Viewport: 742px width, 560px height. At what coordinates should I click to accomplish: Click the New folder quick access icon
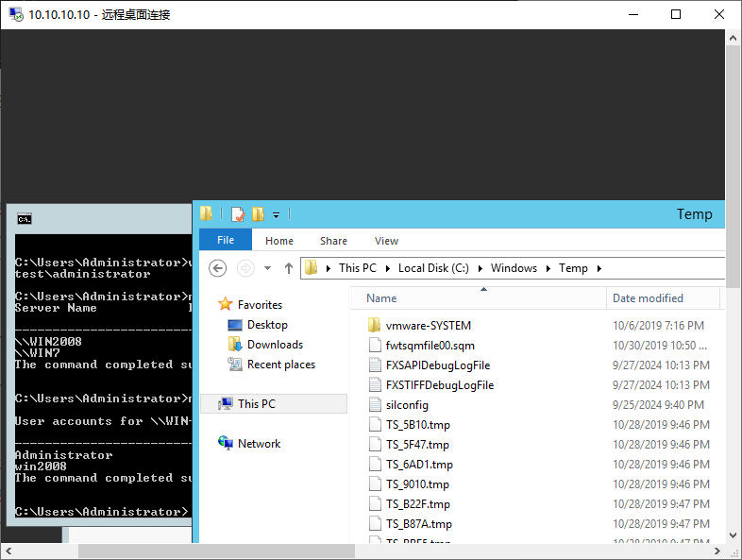coord(258,214)
